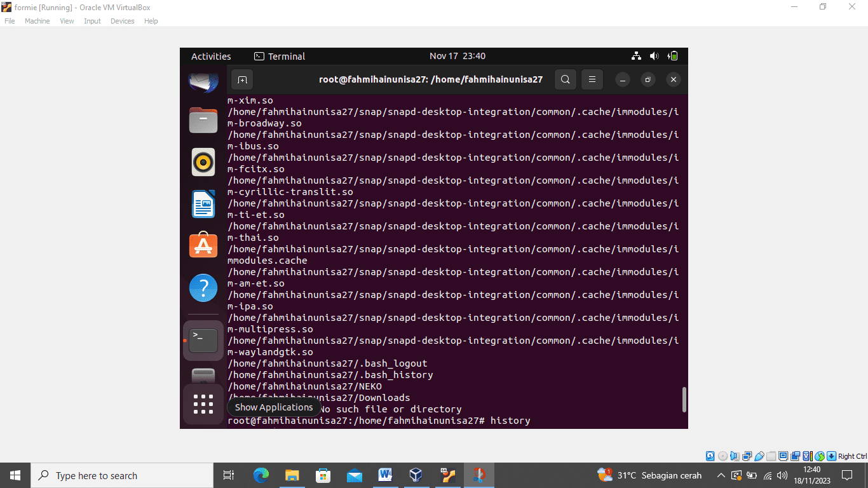
Task: Open Windows notification center icon
Action: [847, 475]
